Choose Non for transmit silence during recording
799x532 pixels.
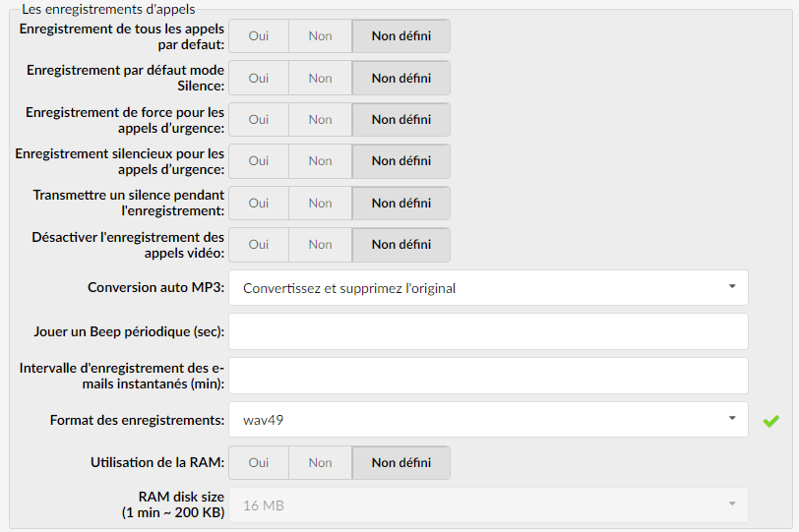point(320,204)
